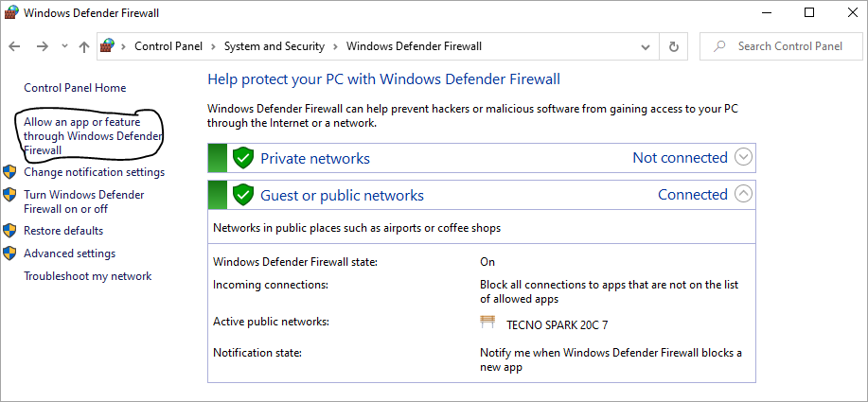The height and width of the screenshot is (402, 868).
Task: Click the On firewall state value
Action: [487, 262]
